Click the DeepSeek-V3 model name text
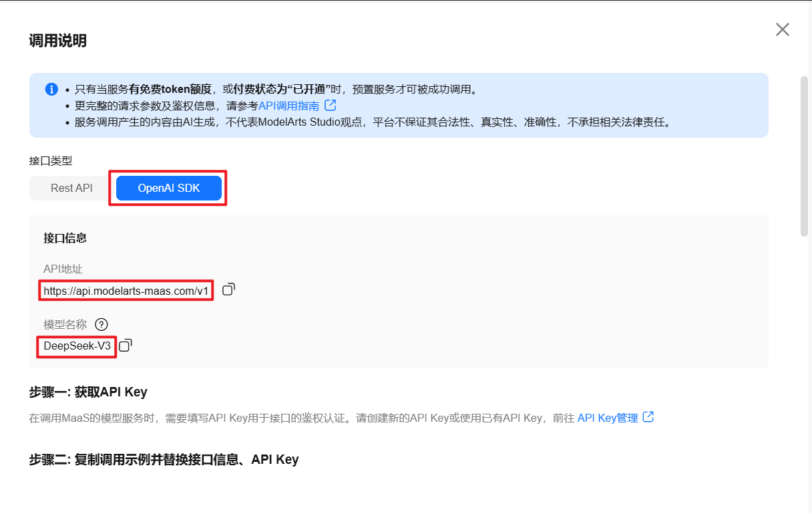The height and width of the screenshot is (514, 812). point(77,346)
